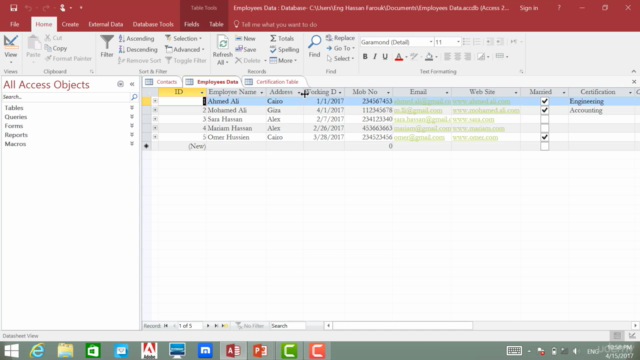This screenshot has width=640, height=360.
Task: Open the font size dropdown
Action: [458, 42]
